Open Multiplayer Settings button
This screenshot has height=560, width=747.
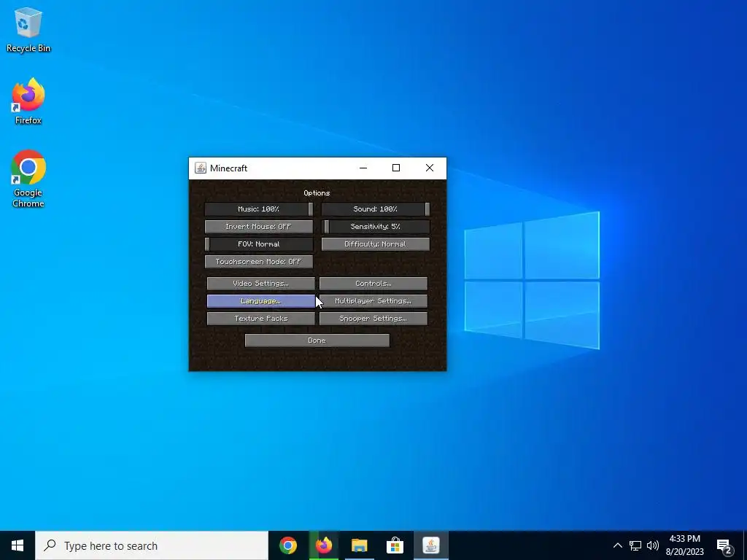pos(373,301)
